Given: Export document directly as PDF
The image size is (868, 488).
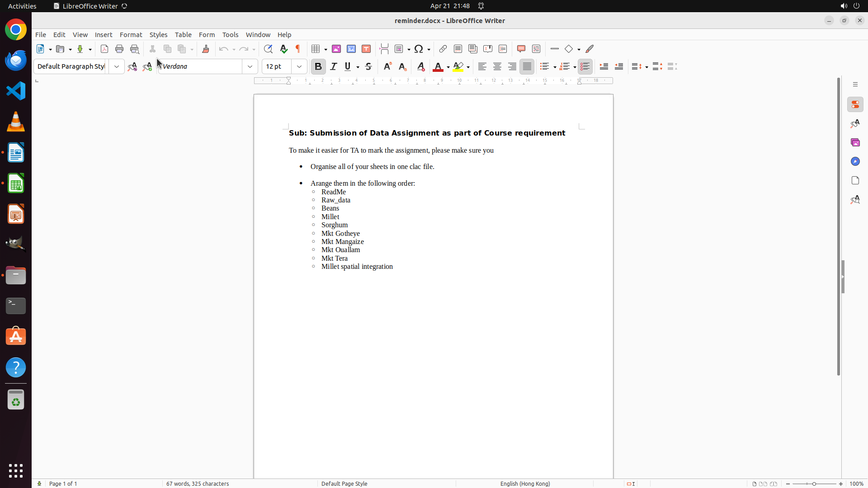Looking at the screenshot, I should click(x=104, y=49).
